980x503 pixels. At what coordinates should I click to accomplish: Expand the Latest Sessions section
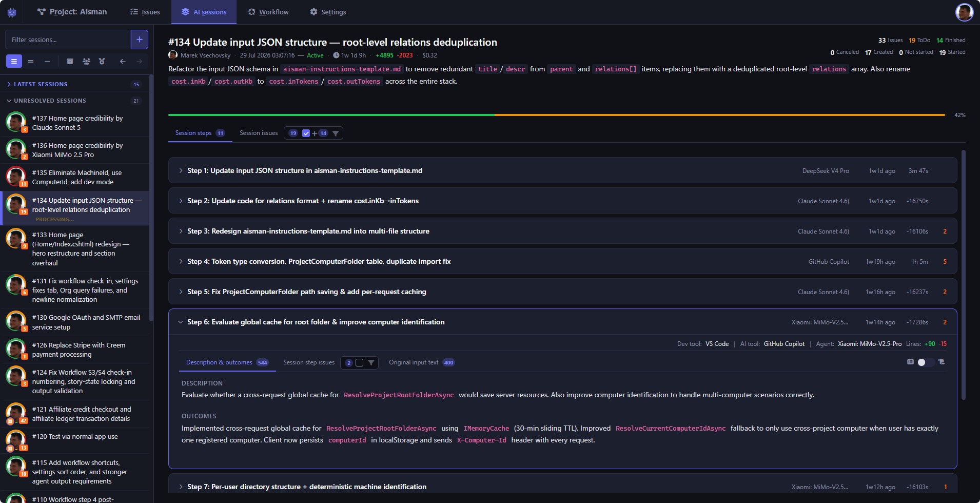74,84
